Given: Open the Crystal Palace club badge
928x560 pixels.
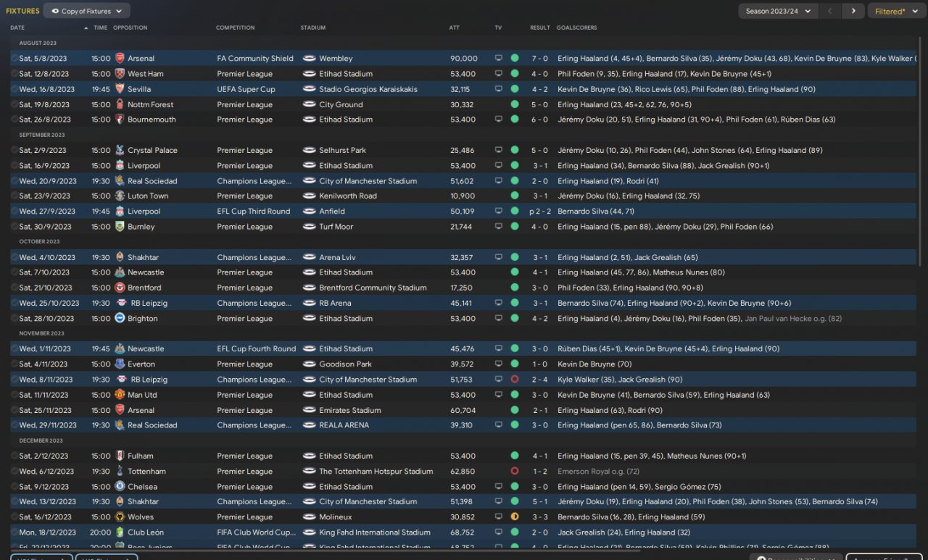Looking at the screenshot, I should (120, 151).
